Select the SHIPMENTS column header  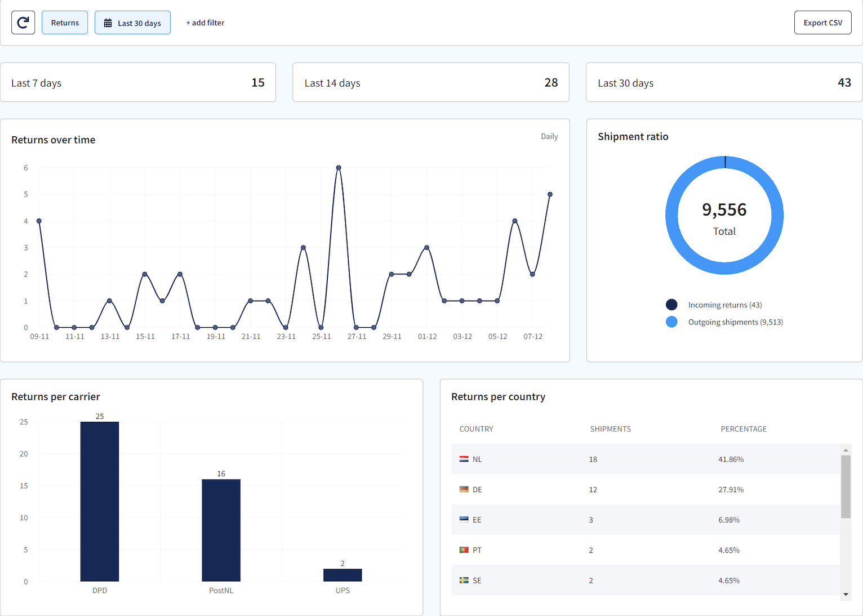610,428
